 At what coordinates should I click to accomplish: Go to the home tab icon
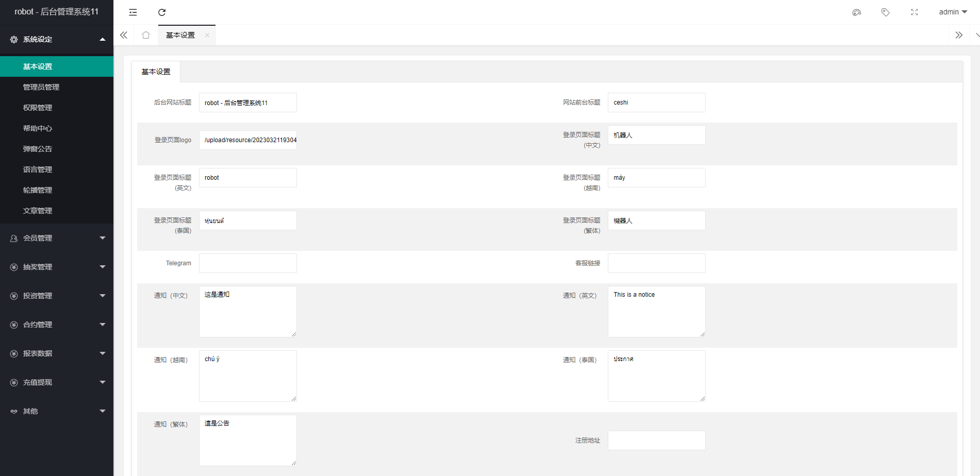point(146,35)
